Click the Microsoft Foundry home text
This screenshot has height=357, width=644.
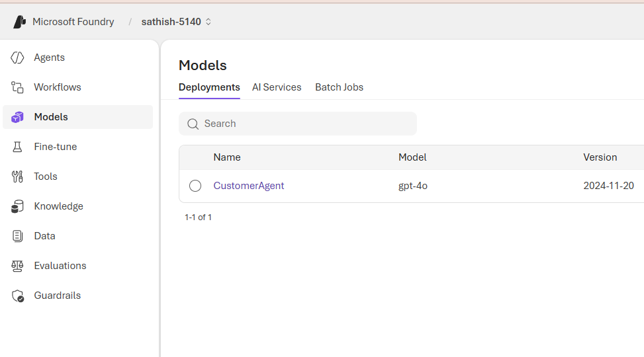coord(73,22)
